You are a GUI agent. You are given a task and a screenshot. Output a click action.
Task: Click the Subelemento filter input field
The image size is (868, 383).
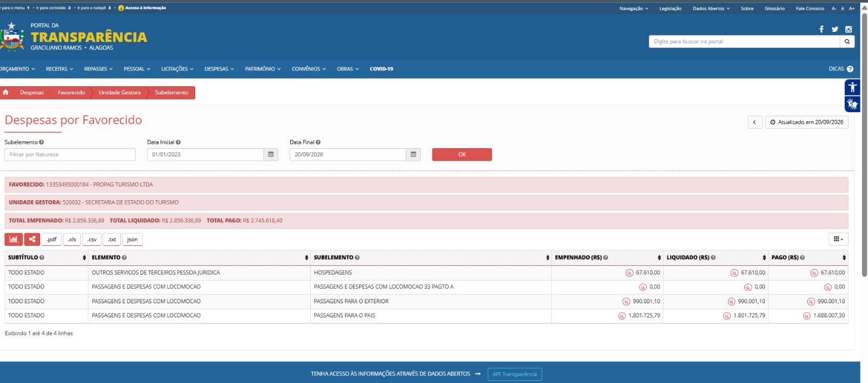70,155
